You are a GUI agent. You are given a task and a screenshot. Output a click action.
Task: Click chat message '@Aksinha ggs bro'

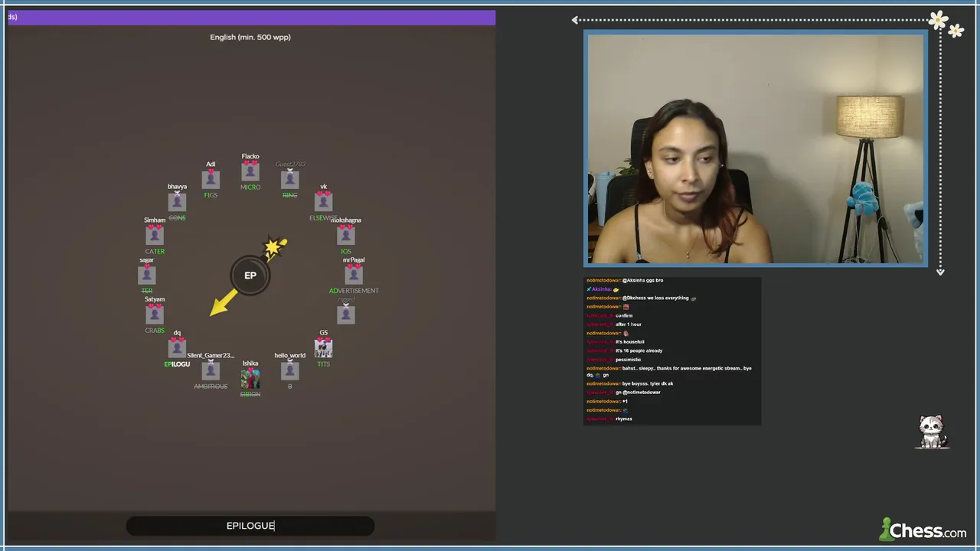[x=643, y=280]
